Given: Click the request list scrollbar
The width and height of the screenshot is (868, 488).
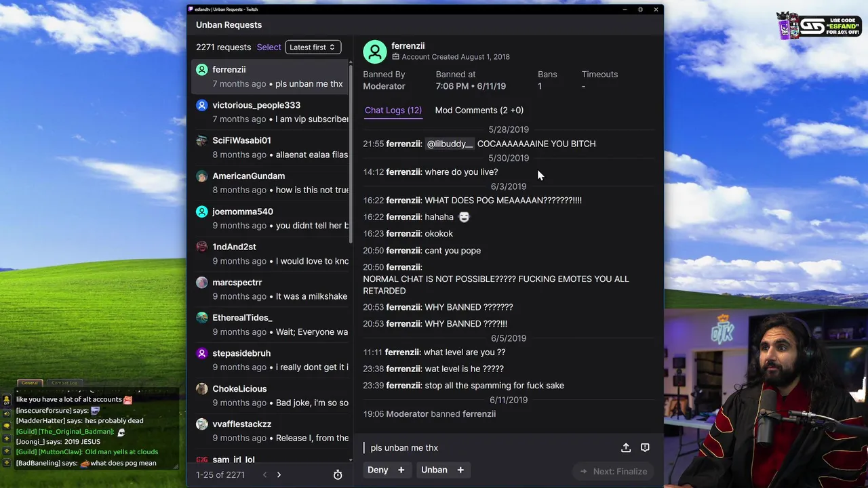Looking at the screenshot, I should [351, 152].
